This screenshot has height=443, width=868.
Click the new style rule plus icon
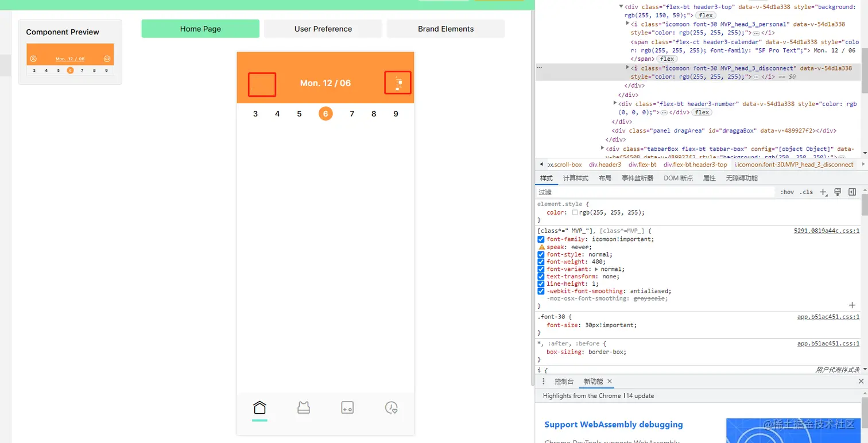click(823, 192)
